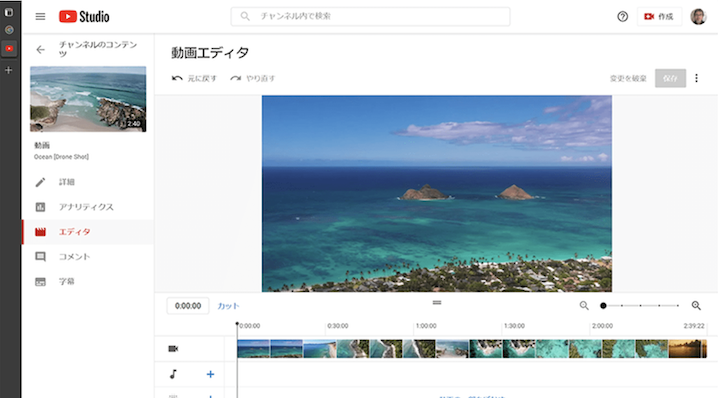Viewport: 720px width, 398px height.
Task: Click the 保存 save button
Action: pyautogui.click(x=670, y=78)
